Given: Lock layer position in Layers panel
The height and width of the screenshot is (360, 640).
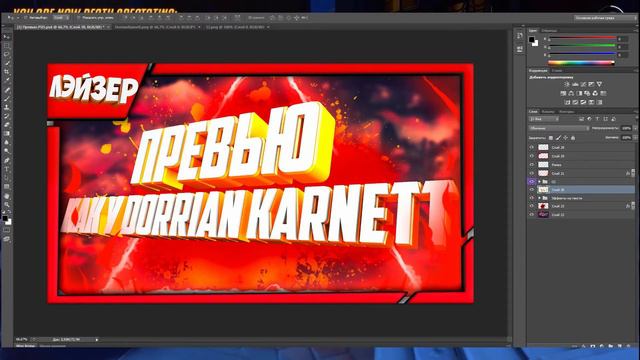Looking at the screenshot, I should (565, 138).
